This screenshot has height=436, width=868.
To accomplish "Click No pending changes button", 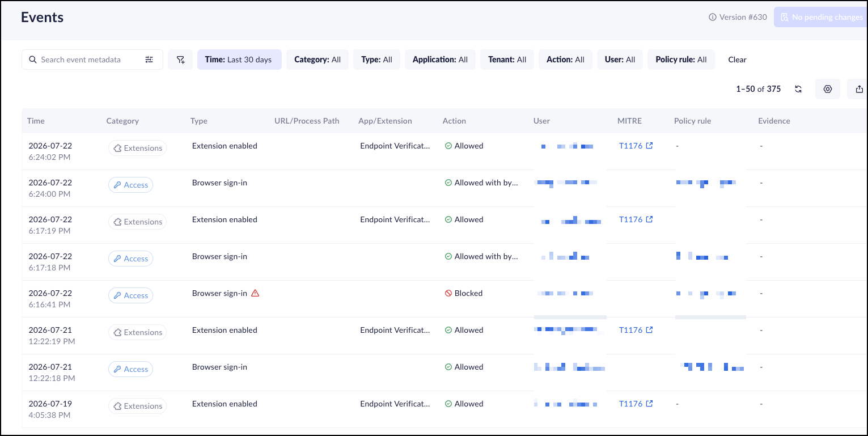I will [x=821, y=17].
